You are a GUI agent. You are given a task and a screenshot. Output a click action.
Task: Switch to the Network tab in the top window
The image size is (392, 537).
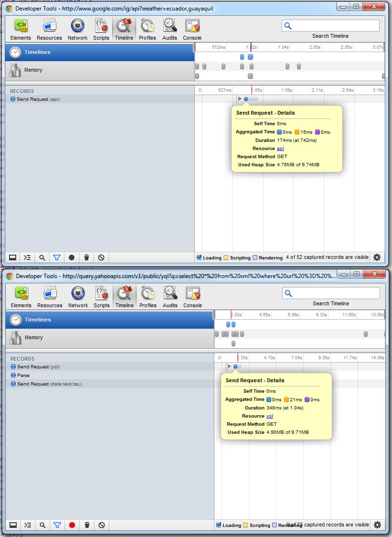77,30
